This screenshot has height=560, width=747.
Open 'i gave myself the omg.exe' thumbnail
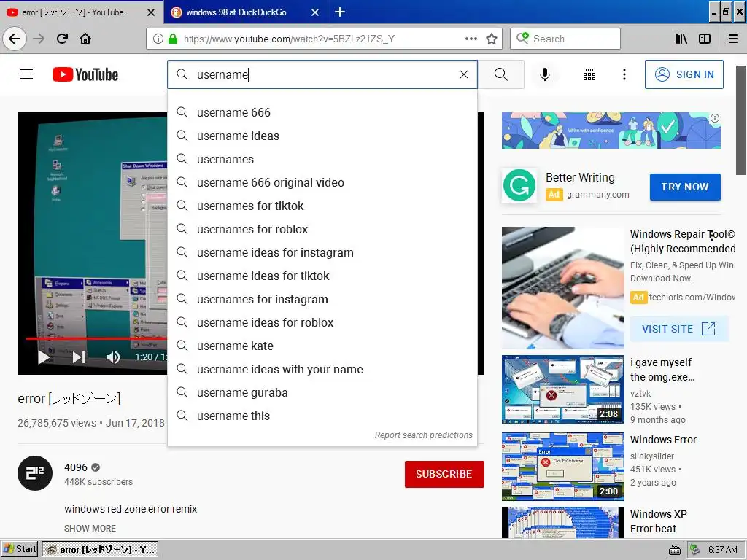(x=562, y=389)
